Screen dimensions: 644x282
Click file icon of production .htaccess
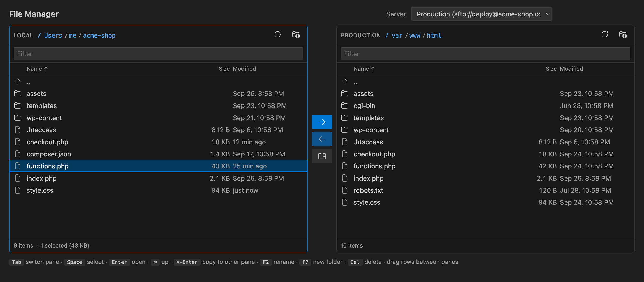(345, 142)
